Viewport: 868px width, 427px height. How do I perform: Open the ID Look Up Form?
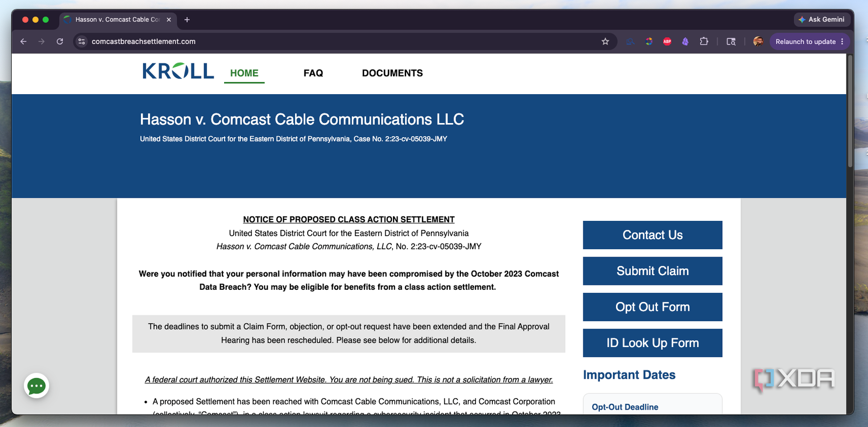click(x=652, y=343)
